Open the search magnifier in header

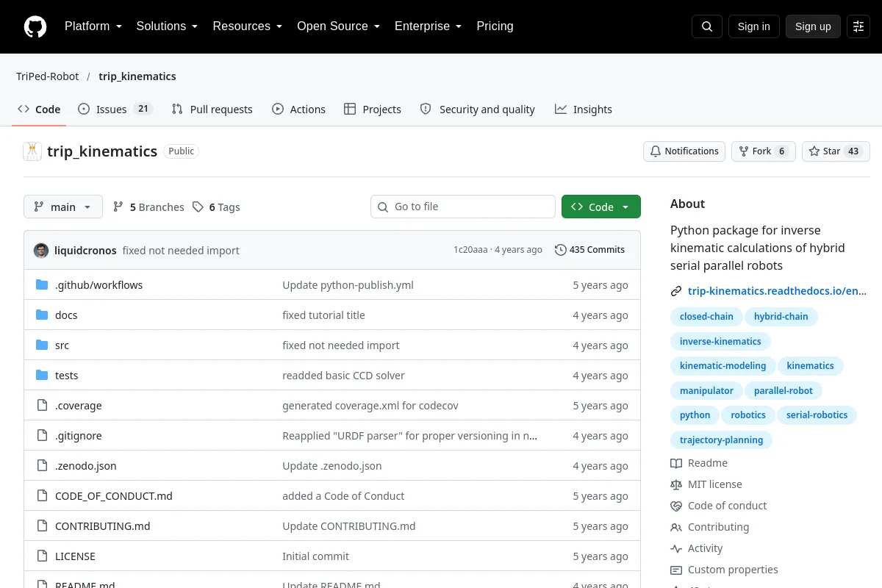[707, 26]
